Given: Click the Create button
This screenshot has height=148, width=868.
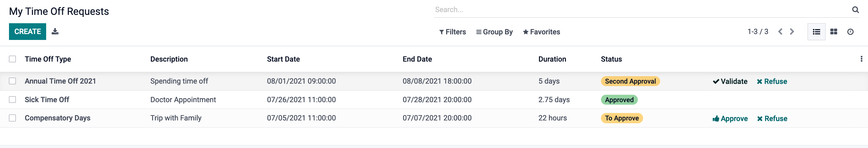Looking at the screenshot, I should coord(27,32).
